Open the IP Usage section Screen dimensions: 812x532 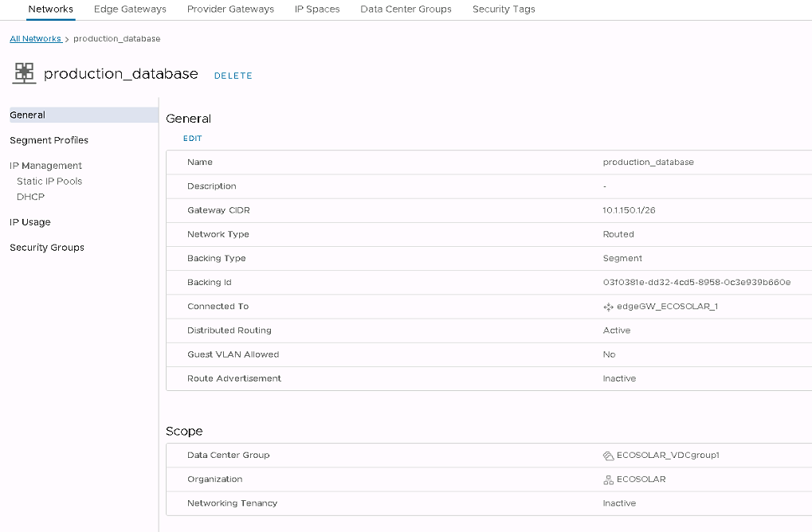point(30,222)
